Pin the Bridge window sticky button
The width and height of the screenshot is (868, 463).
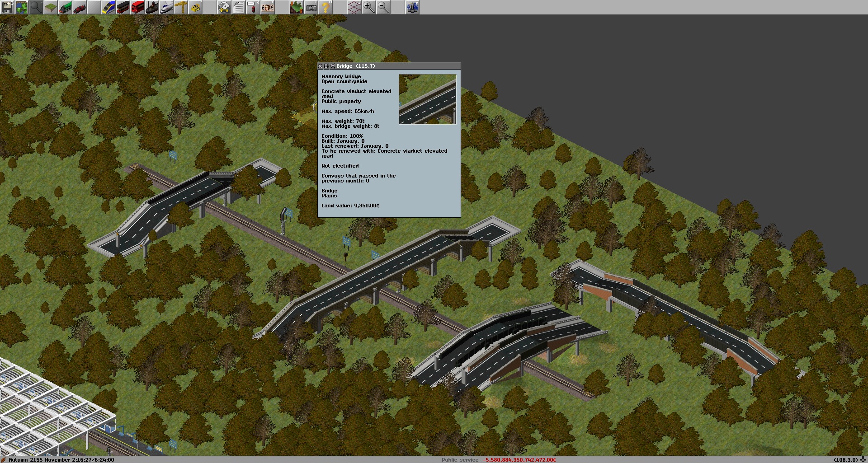pyautogui.click(x=332, y=66)
